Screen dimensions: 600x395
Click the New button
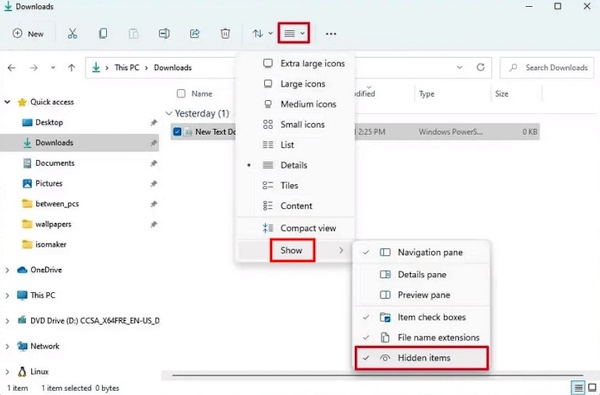point(28,34)
